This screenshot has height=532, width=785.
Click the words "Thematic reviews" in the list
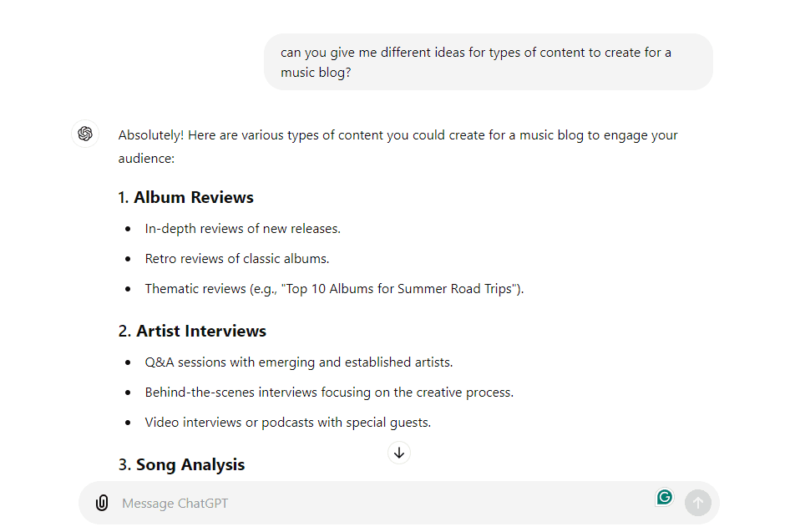pyautogui.click(x=195, y=289)
